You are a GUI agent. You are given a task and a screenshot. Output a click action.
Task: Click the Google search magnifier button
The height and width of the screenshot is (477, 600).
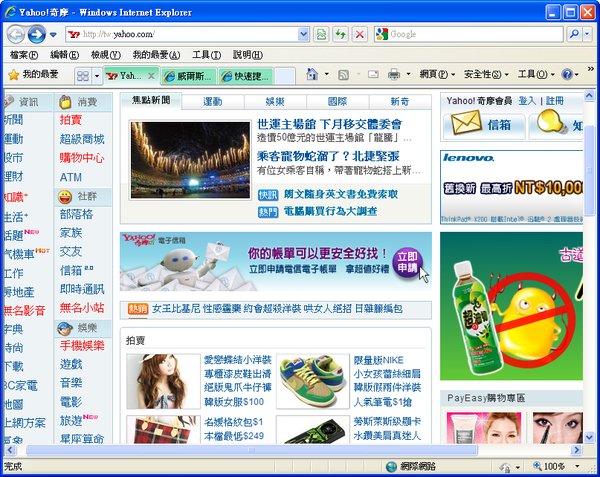[574, 34]
